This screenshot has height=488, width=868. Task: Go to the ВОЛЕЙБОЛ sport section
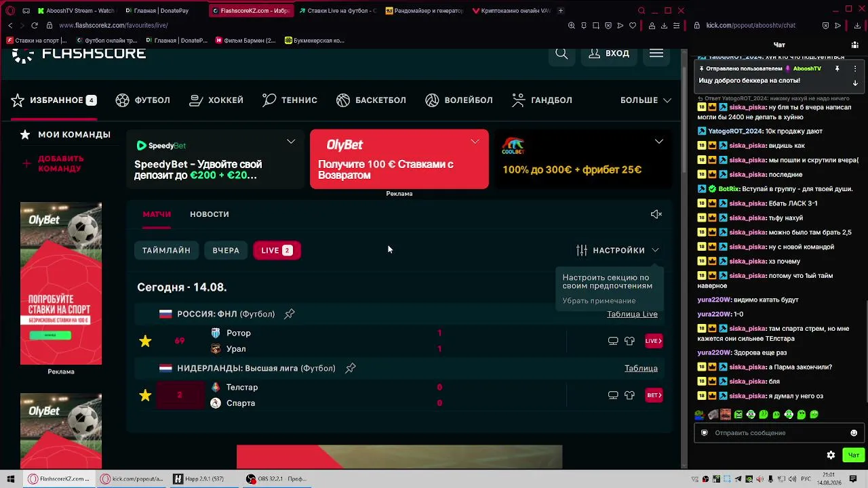(x=459, y=100)
